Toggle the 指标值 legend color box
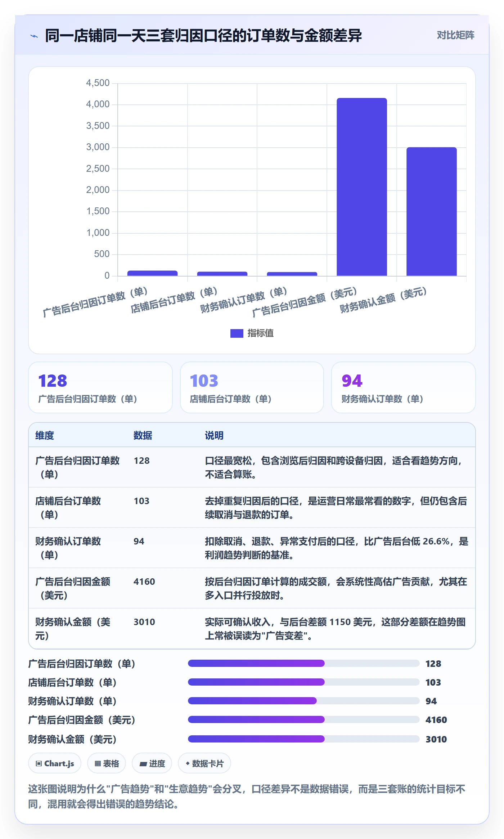 (237, 333)
